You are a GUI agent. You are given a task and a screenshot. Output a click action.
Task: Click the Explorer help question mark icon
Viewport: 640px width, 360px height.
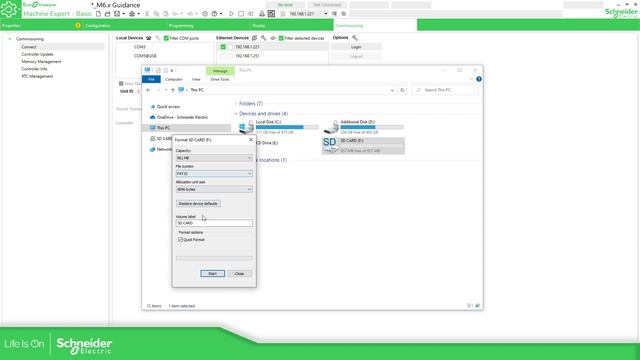(x=479, y=79)
